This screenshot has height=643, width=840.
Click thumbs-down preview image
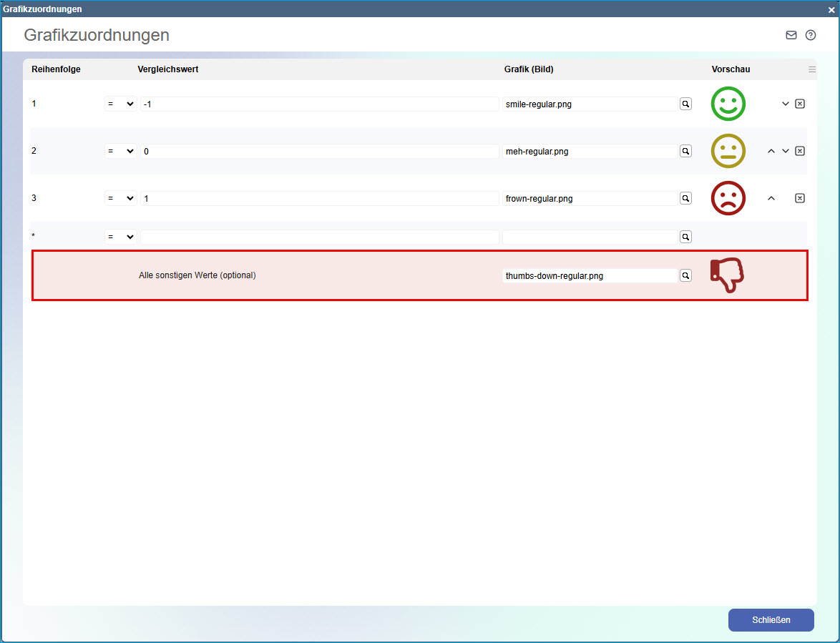[727, 275]
